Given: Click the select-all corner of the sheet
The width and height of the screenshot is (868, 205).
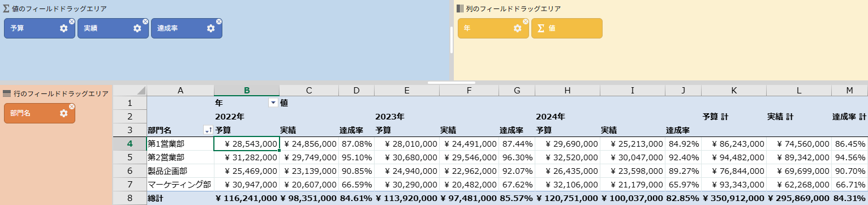Looking at the screenshot, I should (x=130, y=90).
